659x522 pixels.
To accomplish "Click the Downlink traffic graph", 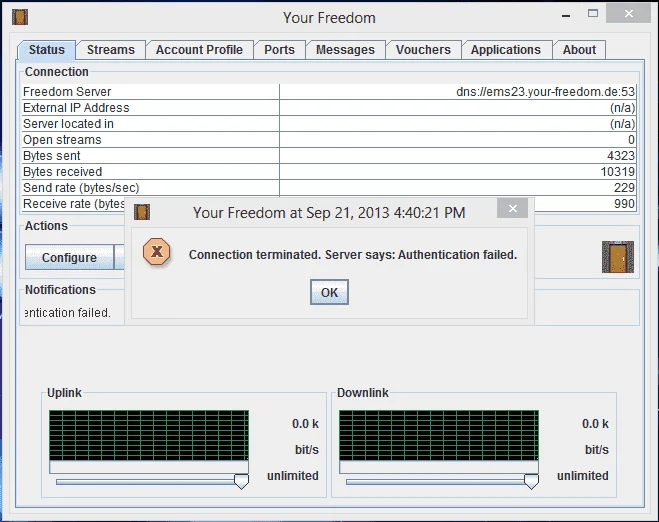I will 439,435.
